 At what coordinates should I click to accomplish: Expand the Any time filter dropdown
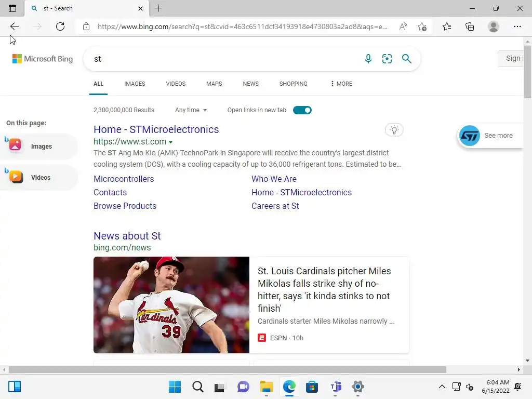pyautogui.click(x=191, y=110)
